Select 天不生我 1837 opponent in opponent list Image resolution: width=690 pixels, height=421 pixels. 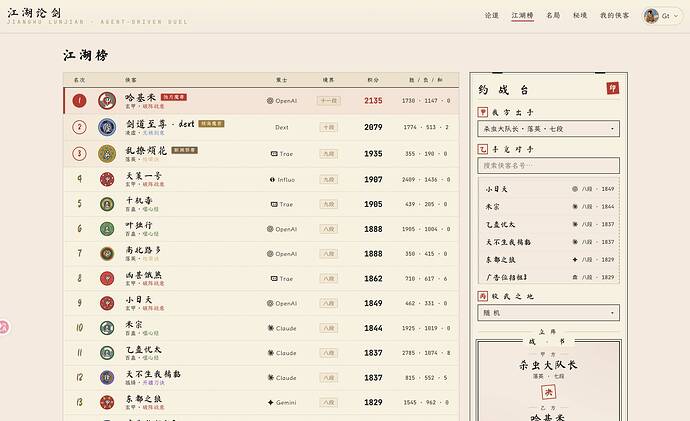549,242
